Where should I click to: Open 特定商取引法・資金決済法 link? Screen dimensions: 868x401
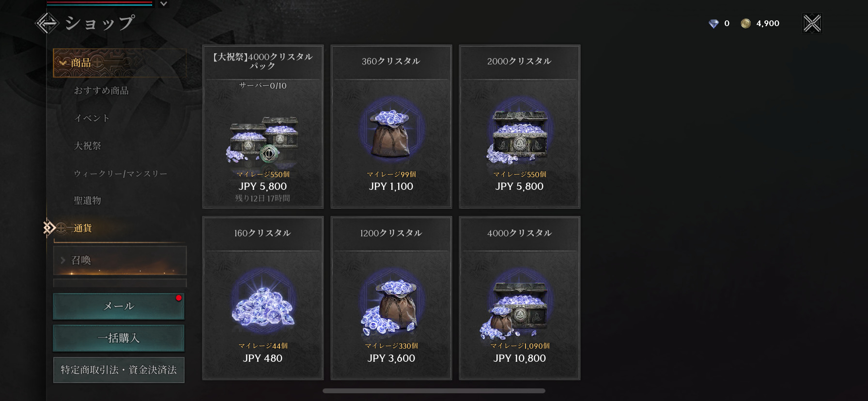119,370
